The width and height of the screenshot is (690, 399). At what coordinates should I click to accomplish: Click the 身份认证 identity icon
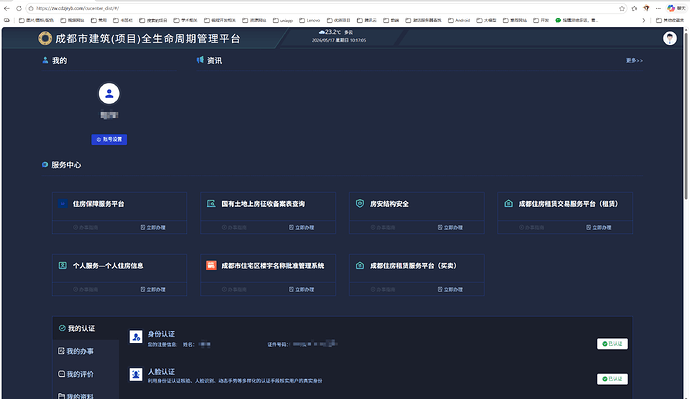click(x=136, y=337)
